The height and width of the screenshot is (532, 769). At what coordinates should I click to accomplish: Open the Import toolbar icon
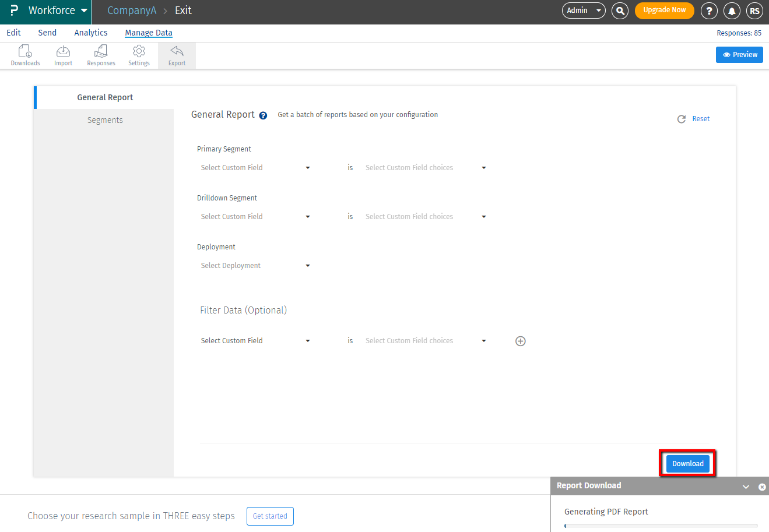tap(63, 55)
